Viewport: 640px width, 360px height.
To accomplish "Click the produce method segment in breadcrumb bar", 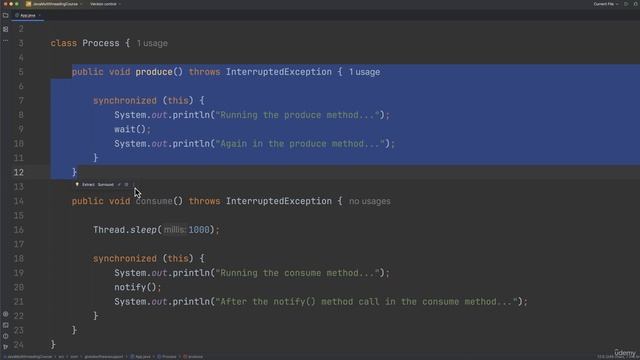I will tap(193, 357).
